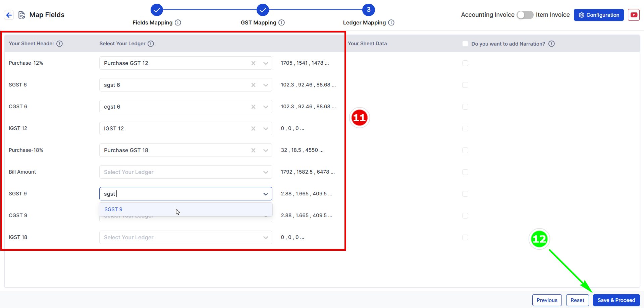
Task: Clear the Purchase GST 12 ledger selection
Action: tap(254, 63)
